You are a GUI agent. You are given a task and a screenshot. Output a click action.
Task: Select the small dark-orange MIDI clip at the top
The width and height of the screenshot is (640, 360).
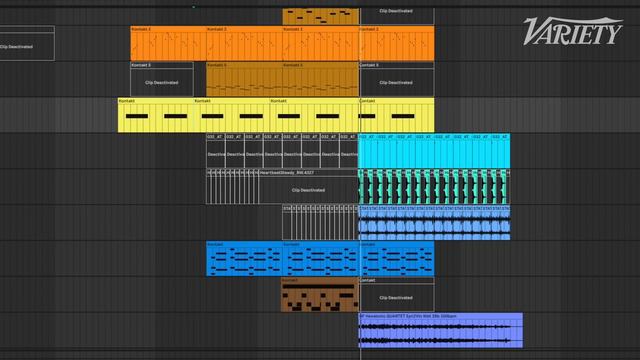pos(320,16)
